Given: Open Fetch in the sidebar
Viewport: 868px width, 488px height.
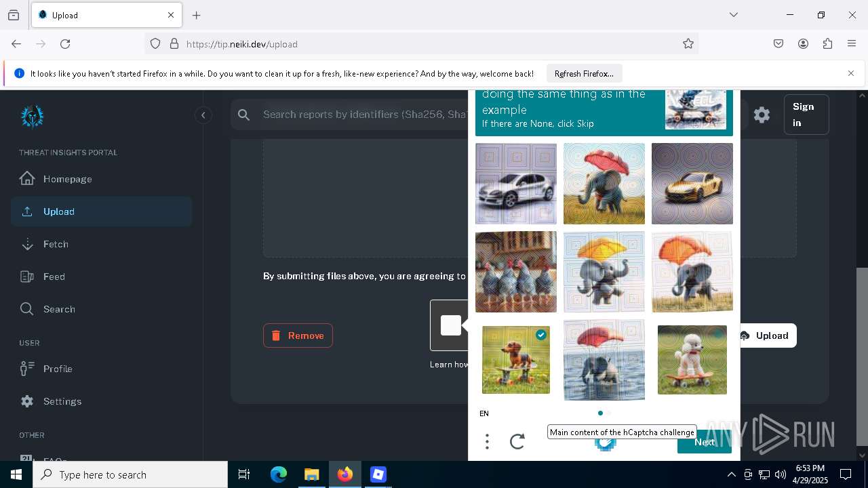Looking at the screenshot, I should click(101, 244).
